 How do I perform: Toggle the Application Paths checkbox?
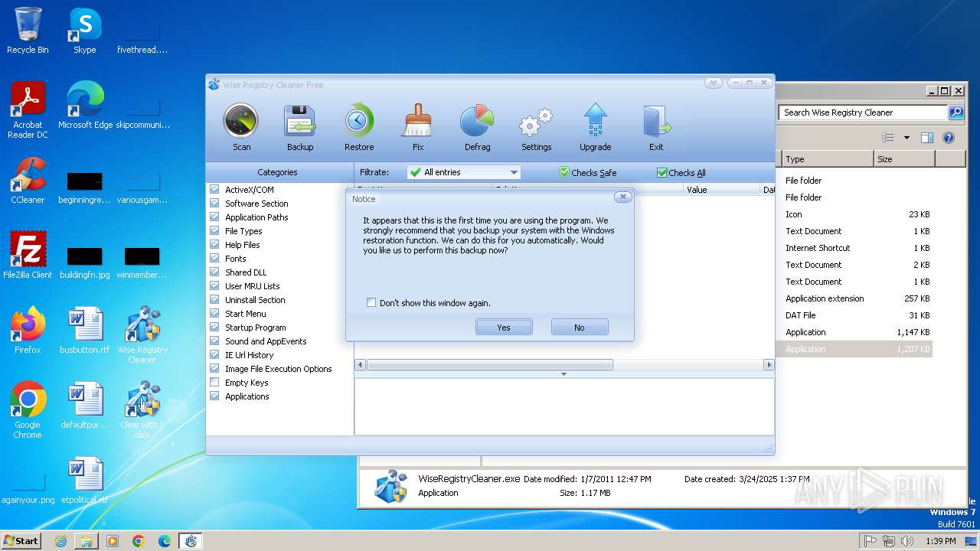215,217
